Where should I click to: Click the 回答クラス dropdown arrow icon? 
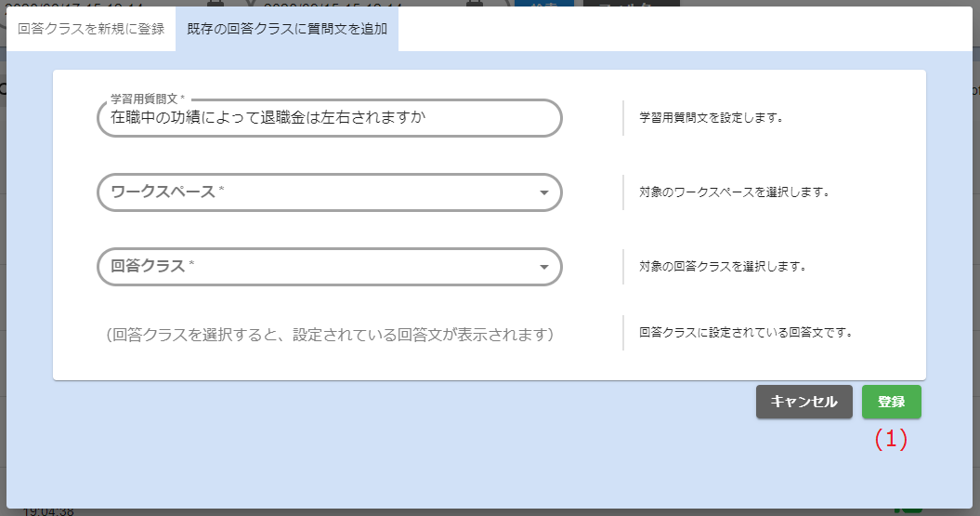(x=544, y=268)
